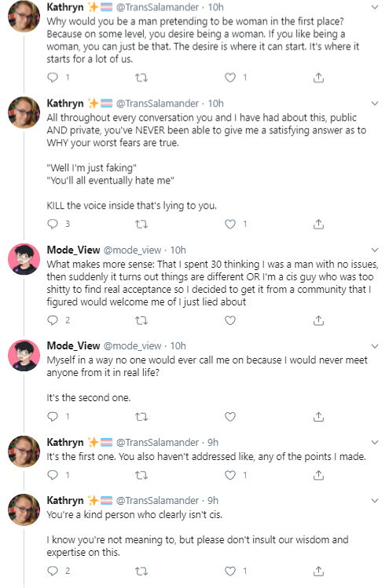Share the 'It's the second one' tweet
The width and height of the screenshot is (389, 588).
318,417
